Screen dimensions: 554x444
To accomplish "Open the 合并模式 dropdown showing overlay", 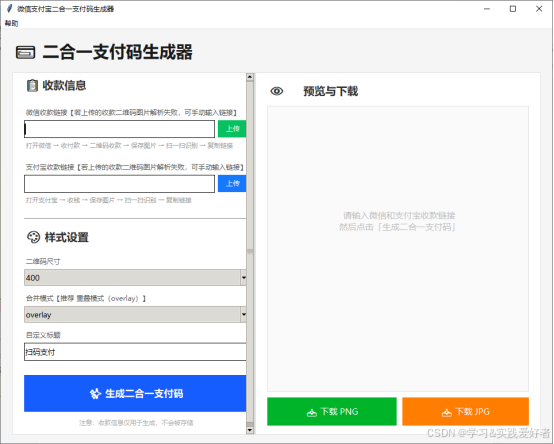I will click(x=135, y=314).
